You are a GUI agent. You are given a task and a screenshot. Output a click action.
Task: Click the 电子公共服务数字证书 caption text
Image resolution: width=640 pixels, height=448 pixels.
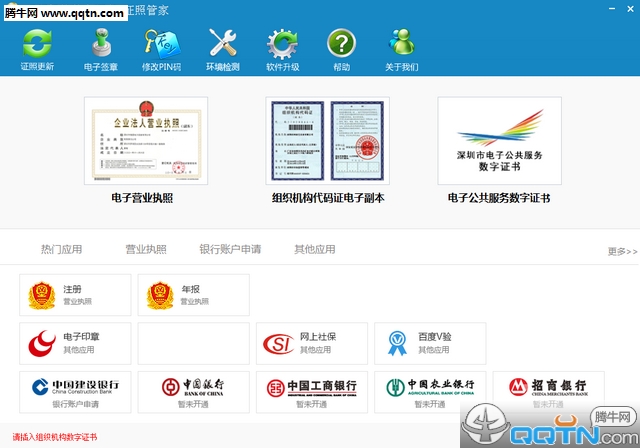coord(499,198)
